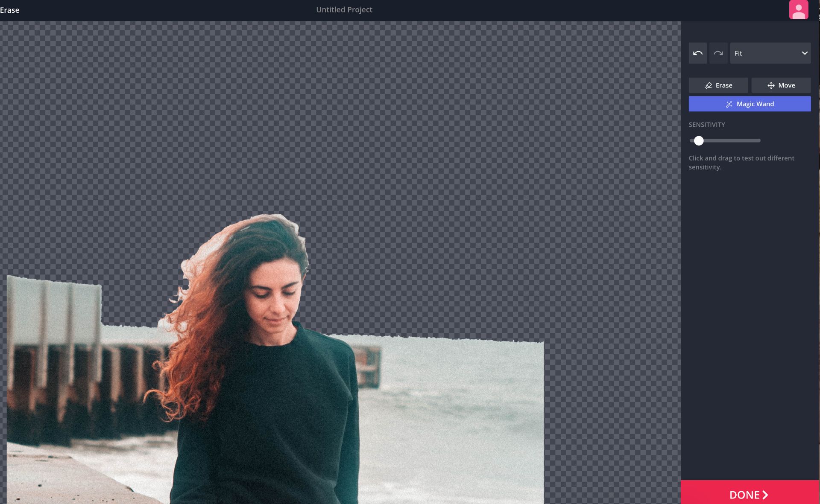The width and height of the screenshot is (820, 504).
Task: Open the pink profile avatar icon
Action: tap(798, 9)
